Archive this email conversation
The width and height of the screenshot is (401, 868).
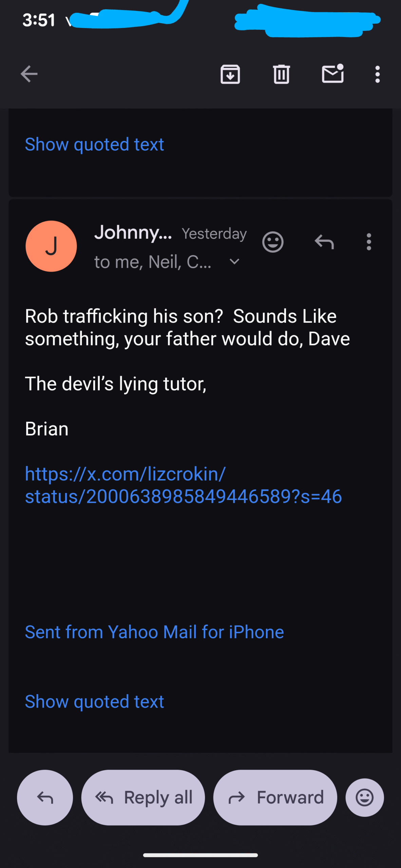coord(230,74)
